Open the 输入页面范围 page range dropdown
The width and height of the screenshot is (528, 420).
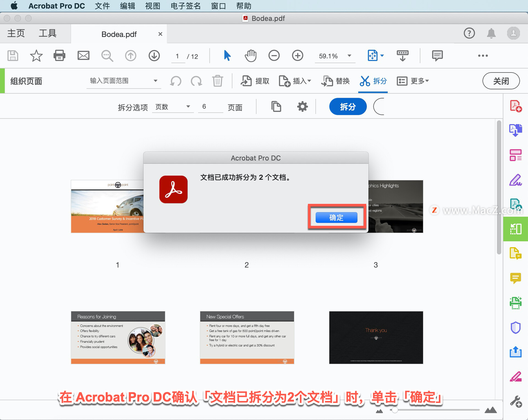155,81
